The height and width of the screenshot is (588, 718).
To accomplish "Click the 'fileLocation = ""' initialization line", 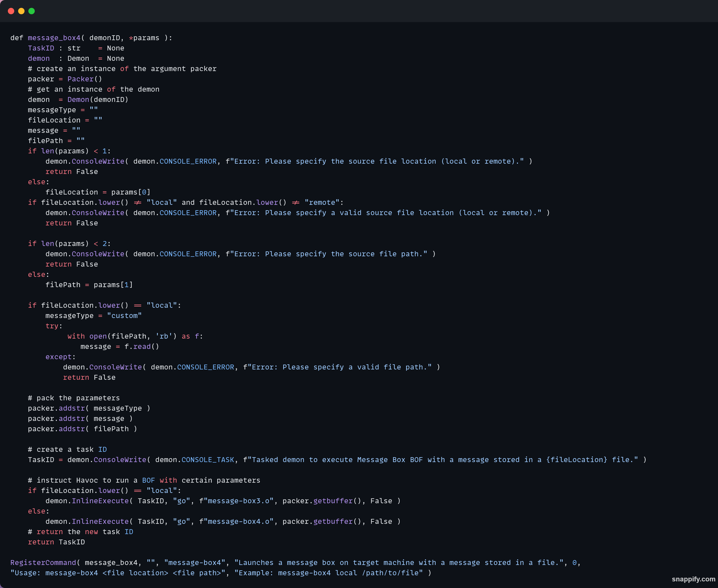I will click(x=65, y=120).
